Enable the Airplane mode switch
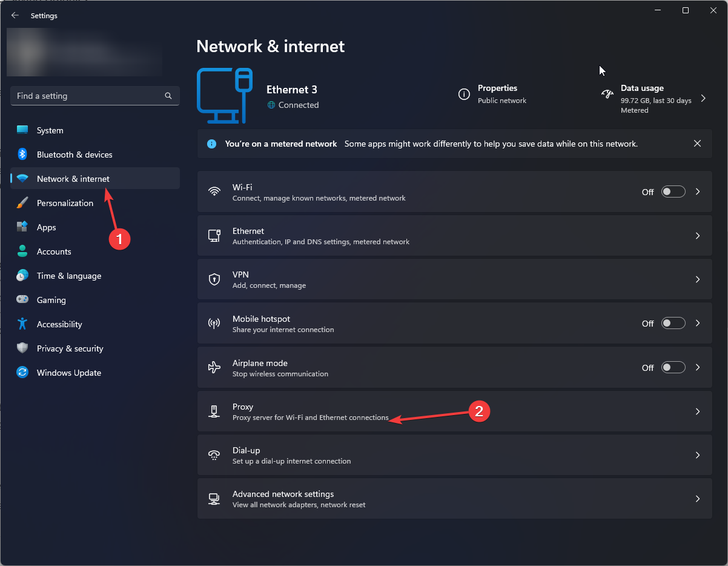Image resolution: width=728 pixels, height=566 pixels. click(673, 367)
